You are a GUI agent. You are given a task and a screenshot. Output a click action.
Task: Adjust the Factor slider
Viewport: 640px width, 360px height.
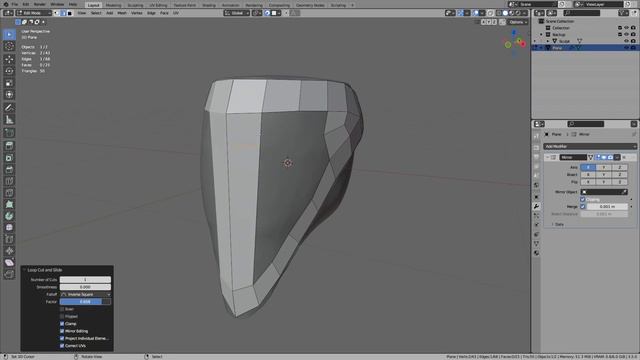[x=85, y=302]
